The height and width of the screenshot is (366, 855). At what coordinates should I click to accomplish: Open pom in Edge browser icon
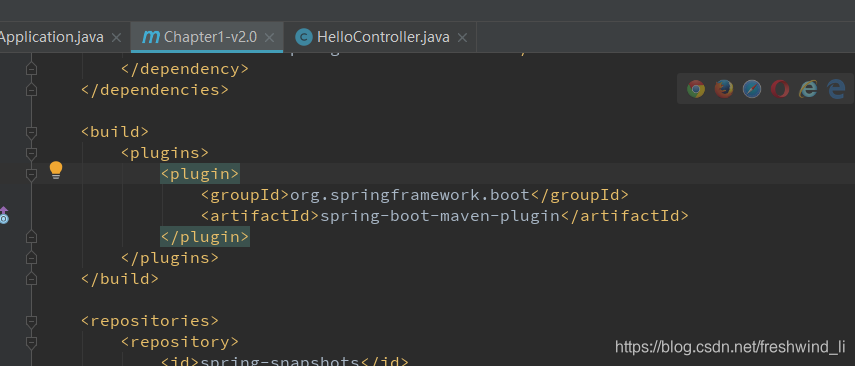(x=836, y=88)
